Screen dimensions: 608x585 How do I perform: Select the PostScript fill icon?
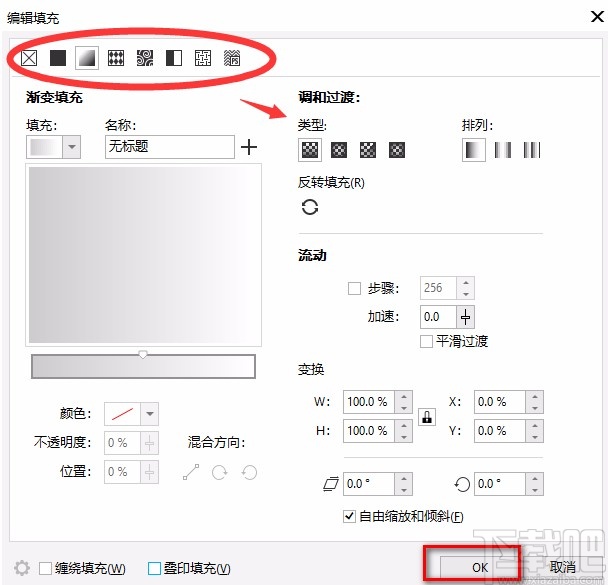[232, 58]
